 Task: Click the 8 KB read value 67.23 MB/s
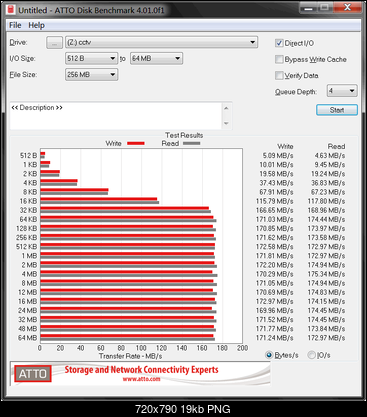[x=328, y=192]
